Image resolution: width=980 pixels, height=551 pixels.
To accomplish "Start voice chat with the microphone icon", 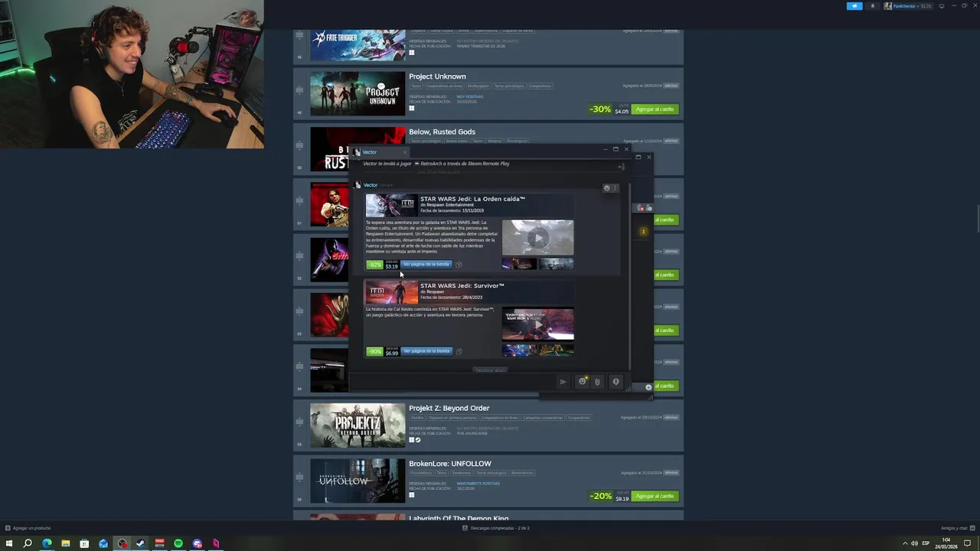I will [616, 382].
